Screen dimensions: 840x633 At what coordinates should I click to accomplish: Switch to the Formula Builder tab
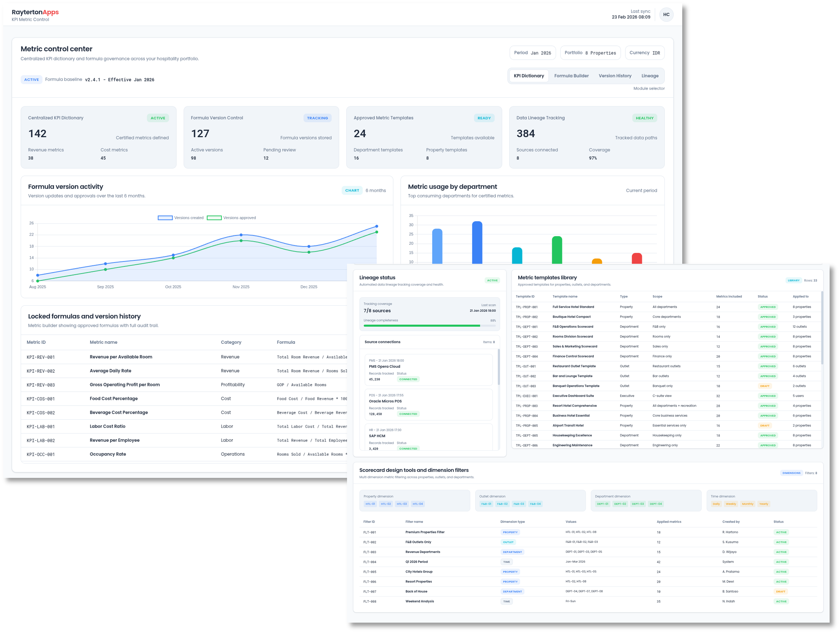572,75
